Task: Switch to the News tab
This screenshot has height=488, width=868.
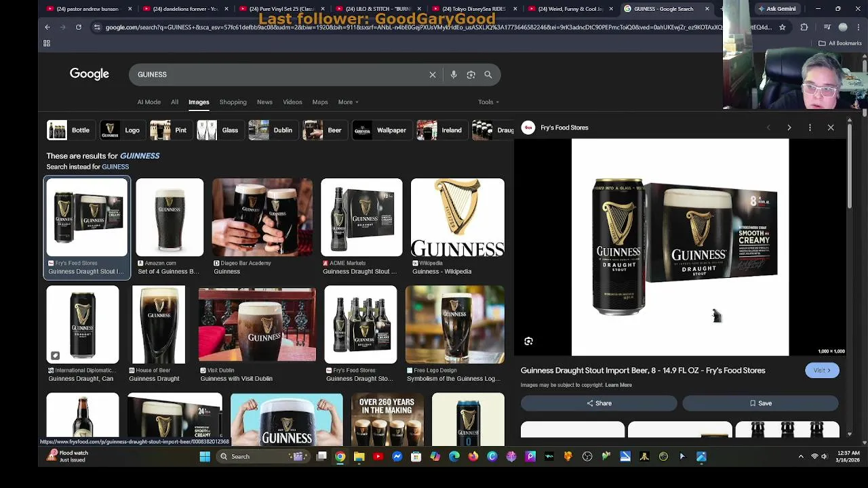Action: point(264,102)
